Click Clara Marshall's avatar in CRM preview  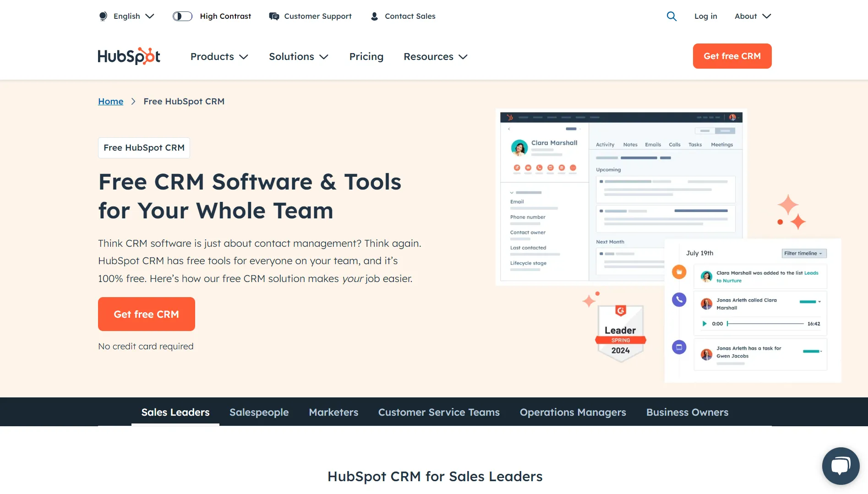coord(519,148)
